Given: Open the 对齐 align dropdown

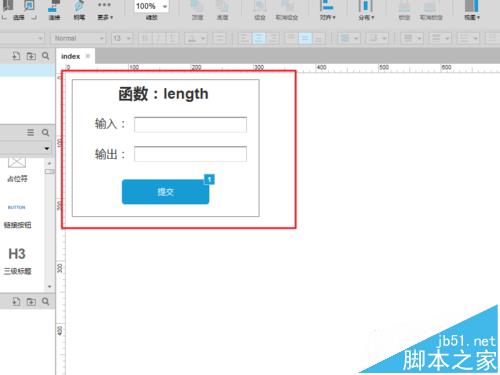Looking at the screenshot, I should point(328,10).
